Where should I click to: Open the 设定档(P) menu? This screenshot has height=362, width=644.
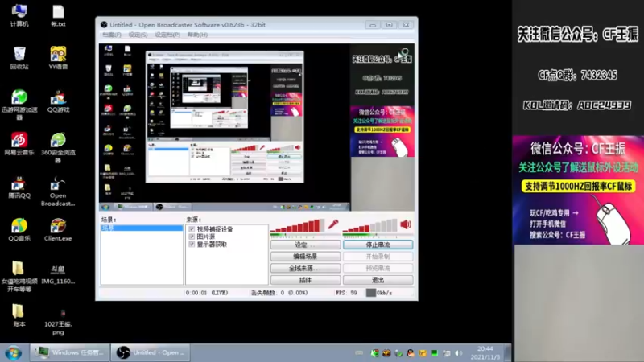167,35
